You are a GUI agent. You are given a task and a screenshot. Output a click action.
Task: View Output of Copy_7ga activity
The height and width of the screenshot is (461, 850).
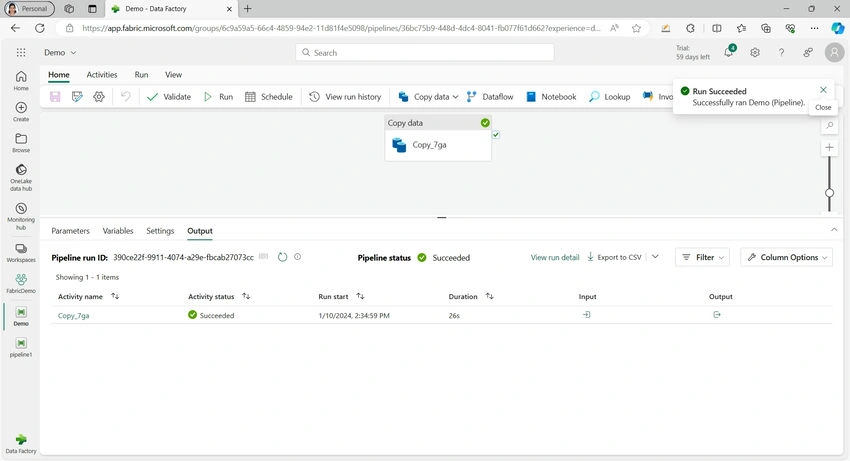point(717,315)
